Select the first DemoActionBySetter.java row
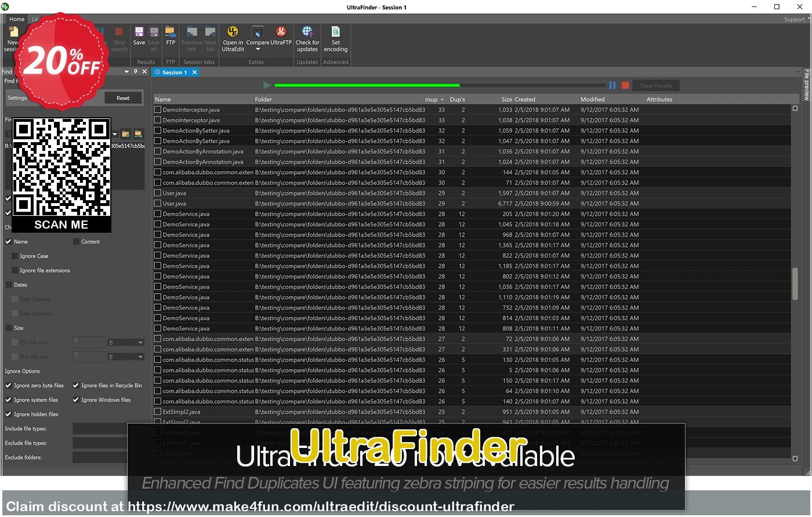This screenshot has width=812, height=517. coord(472,131)
